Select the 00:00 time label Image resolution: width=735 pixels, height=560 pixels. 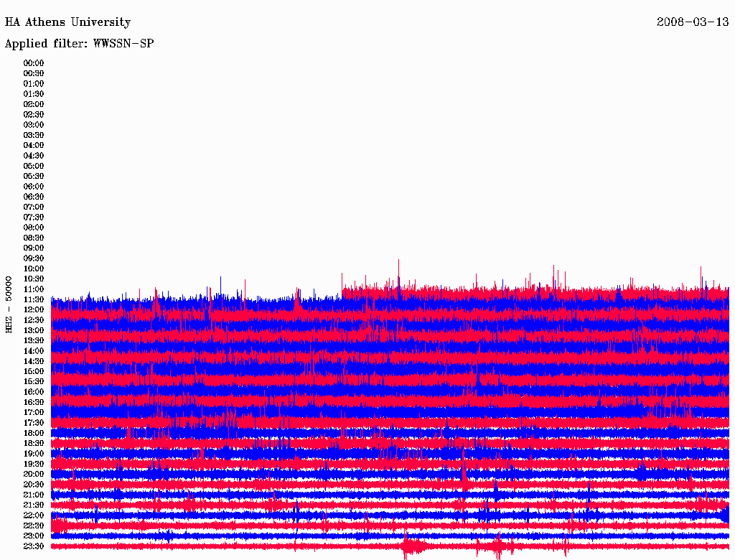pyautogui.click(x=34, y=63)
